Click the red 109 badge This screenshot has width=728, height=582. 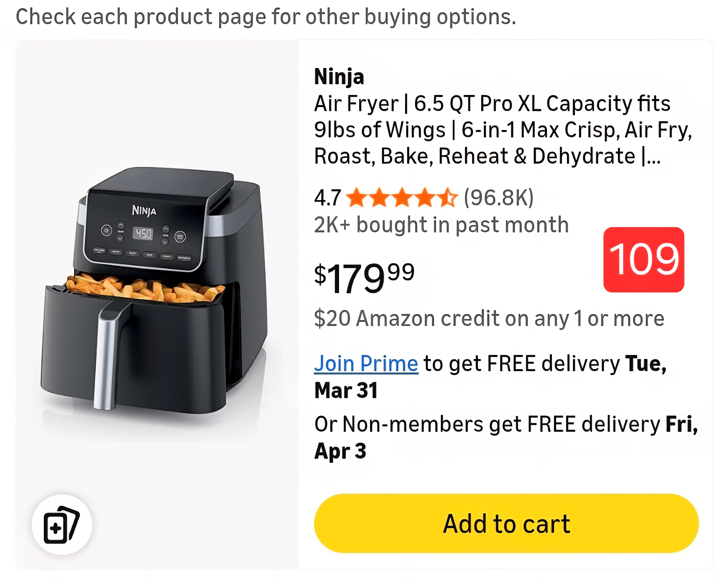pos(644,260)
